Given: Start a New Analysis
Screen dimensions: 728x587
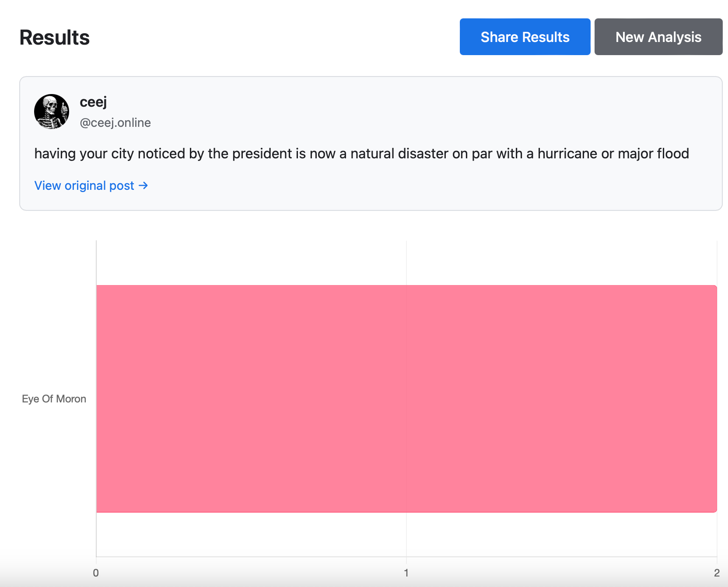Looking at the screenshot, I should [x=658, y=37].
